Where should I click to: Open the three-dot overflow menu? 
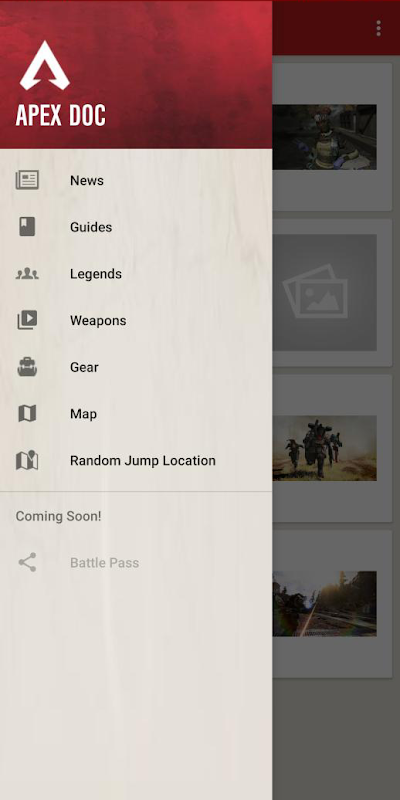click(378, 29)
